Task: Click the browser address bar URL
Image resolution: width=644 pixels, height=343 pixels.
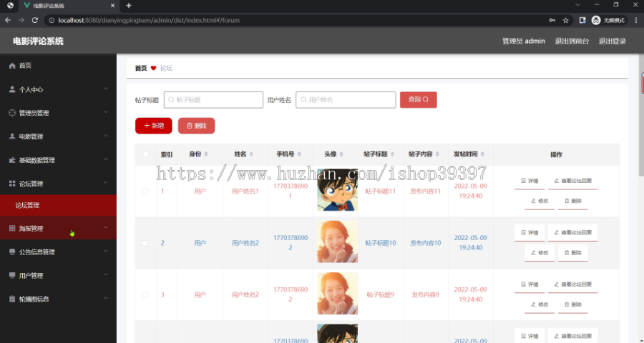Action: (x=149, y=20)
